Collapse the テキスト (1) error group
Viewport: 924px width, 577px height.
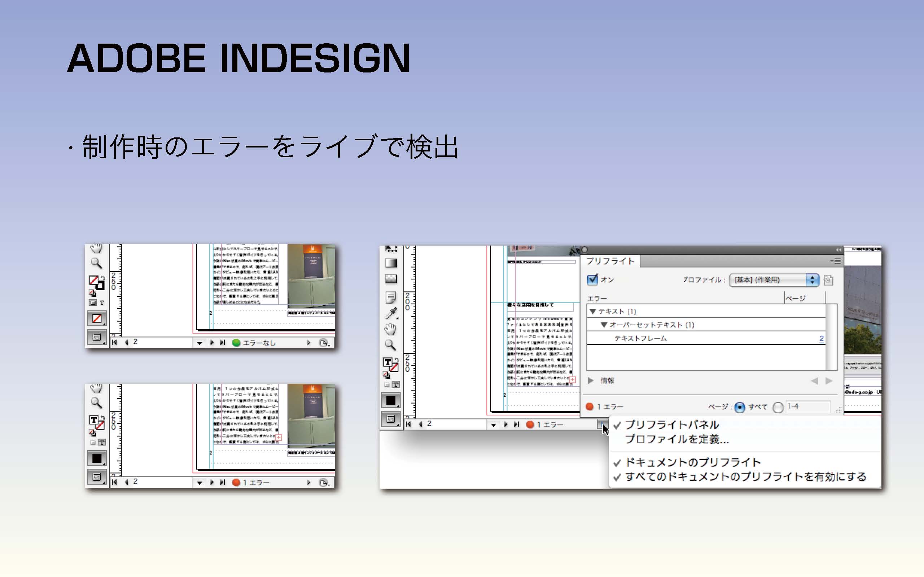[592, 311]
